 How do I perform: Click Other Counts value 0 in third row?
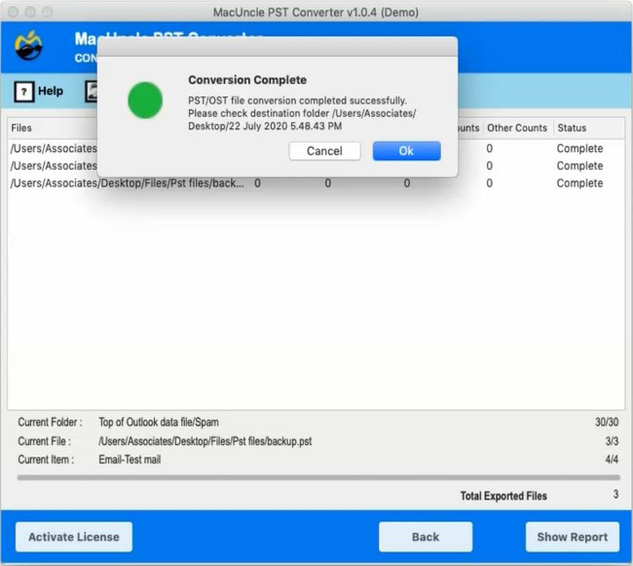click(489, 183)
